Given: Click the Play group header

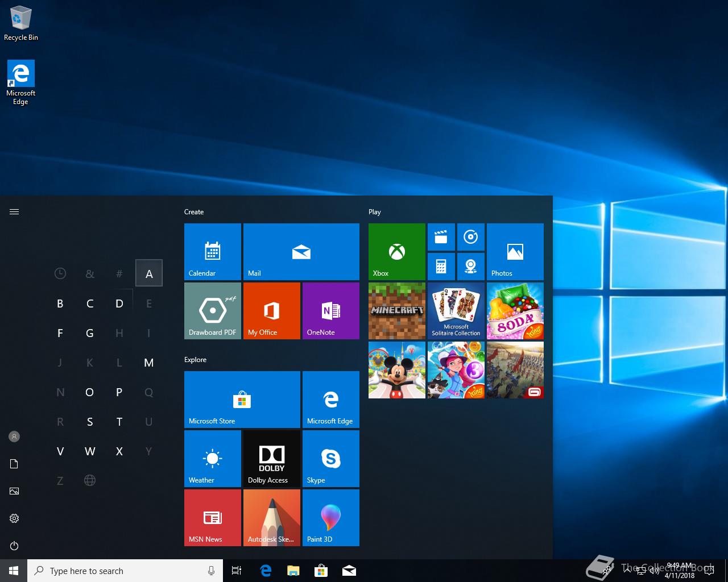Looking at the screenshot, I should (x=375, y=212).
